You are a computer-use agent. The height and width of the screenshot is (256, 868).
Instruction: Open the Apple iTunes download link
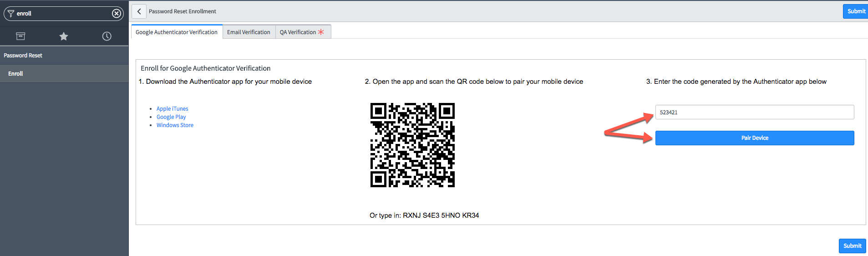pyautogui.click(x=172, y=109)
